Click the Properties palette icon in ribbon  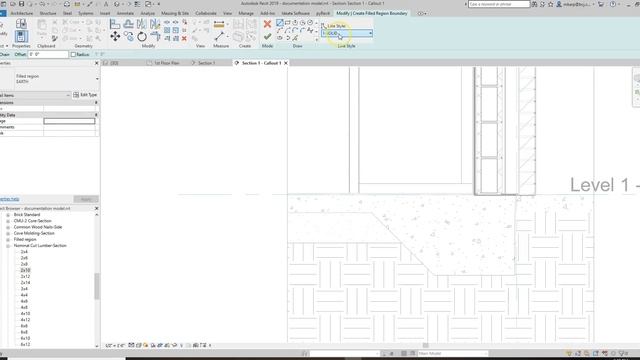(x=21, y=36)
